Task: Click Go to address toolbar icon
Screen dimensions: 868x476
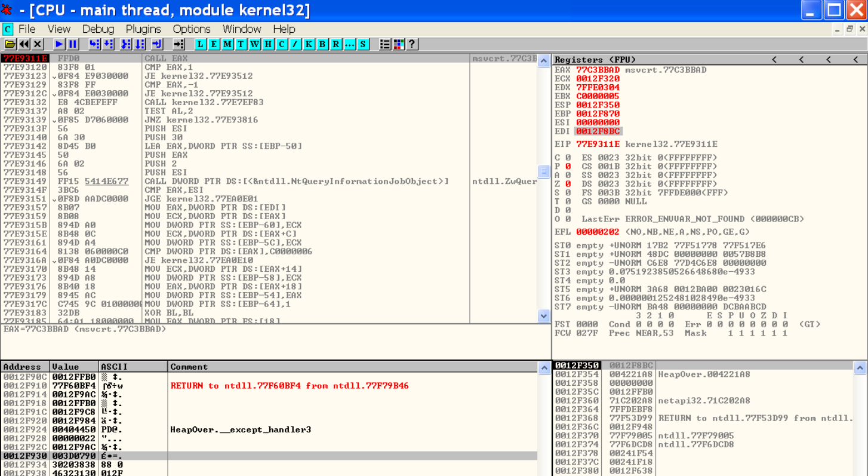Action: [178, 44]
